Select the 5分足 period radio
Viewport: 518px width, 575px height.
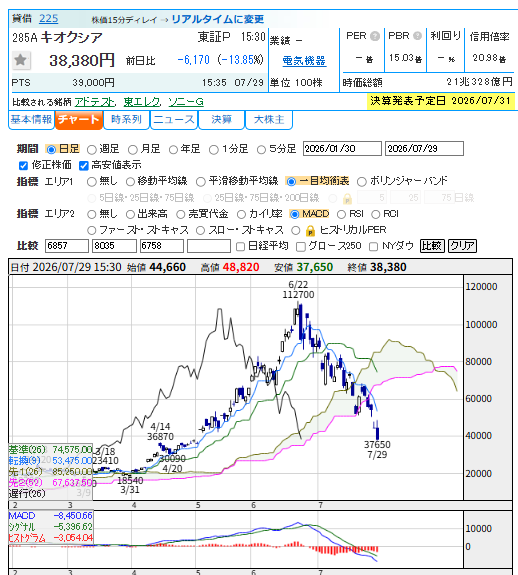click(261, 150)
